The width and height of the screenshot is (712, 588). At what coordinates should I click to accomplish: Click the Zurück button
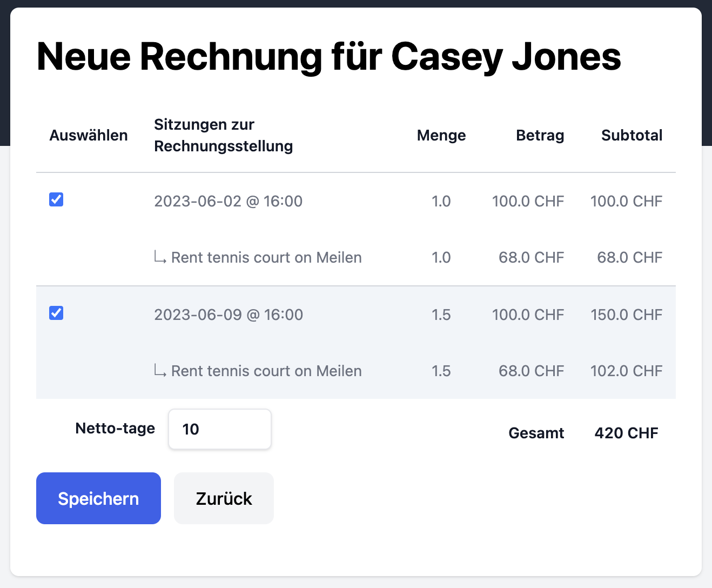coord(223,498)
